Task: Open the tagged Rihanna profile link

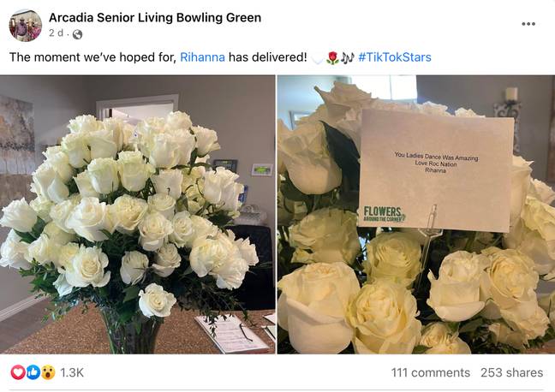Action: [202, 57]
